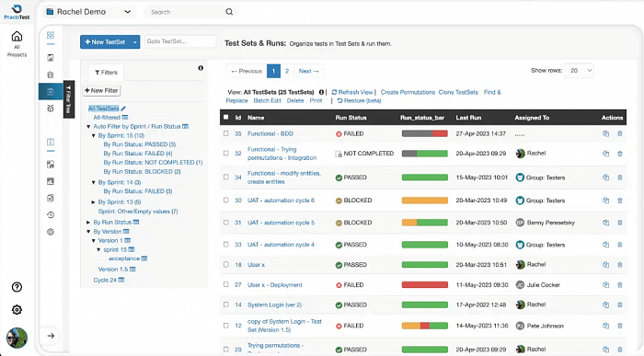
Task: Expand the By Run Status filter node
Action: (88, 222)
